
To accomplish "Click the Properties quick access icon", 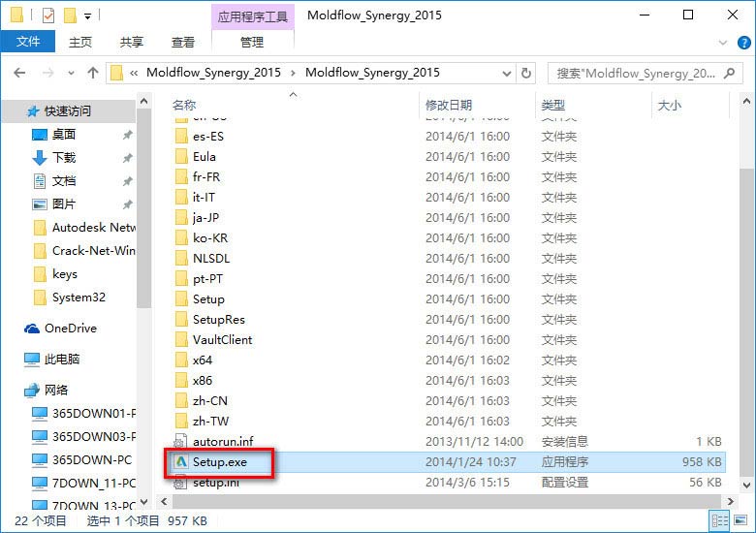I will click(48, 16).
